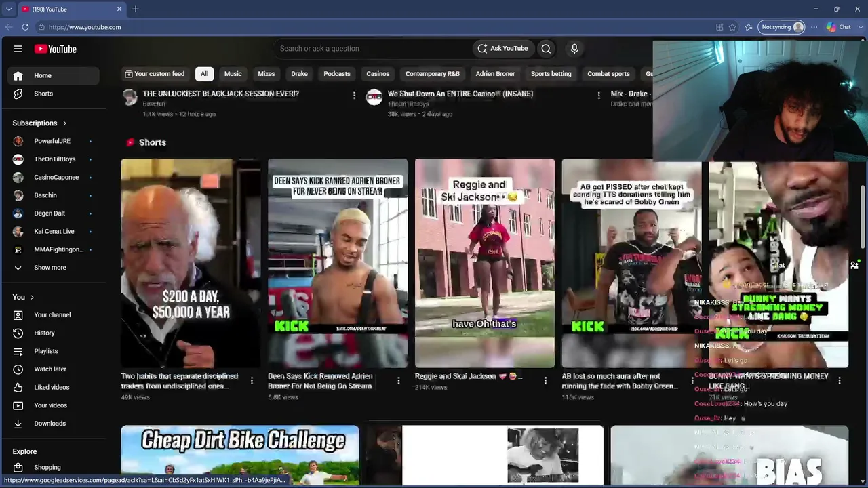
Task: Open the '$200 a day' short thumbnail
Action: pos(191,263)
